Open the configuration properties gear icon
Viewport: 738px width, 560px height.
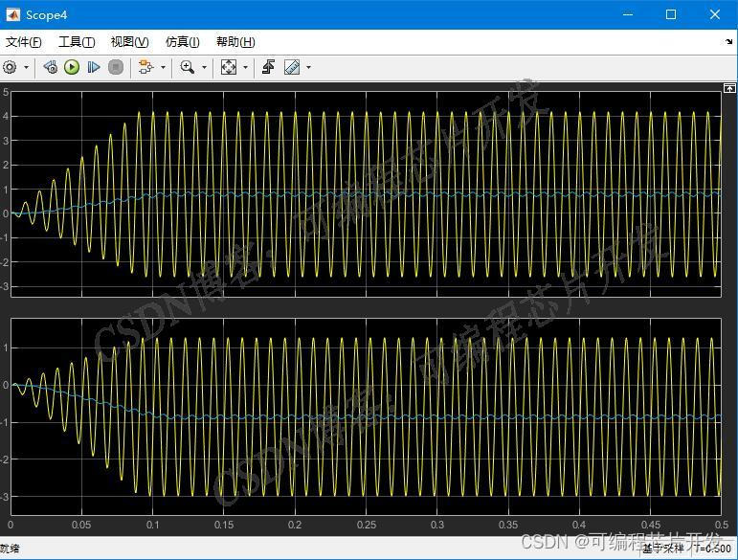click(11, 67)
